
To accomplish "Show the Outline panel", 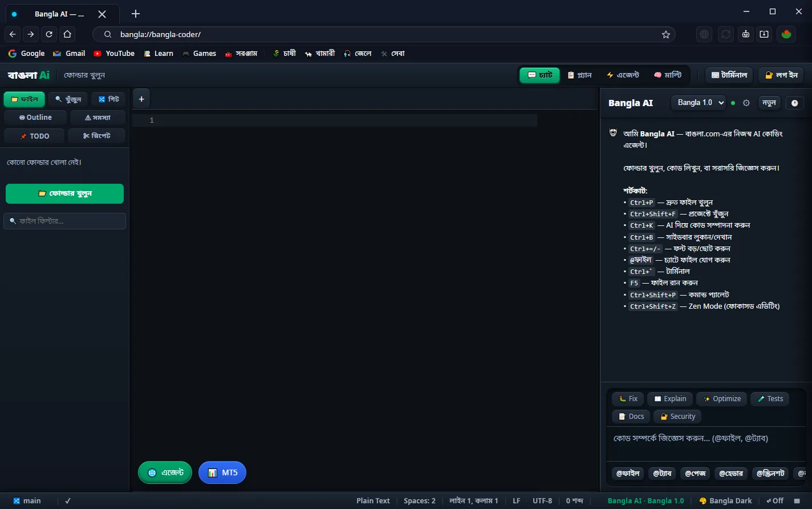I will (35, 118).
